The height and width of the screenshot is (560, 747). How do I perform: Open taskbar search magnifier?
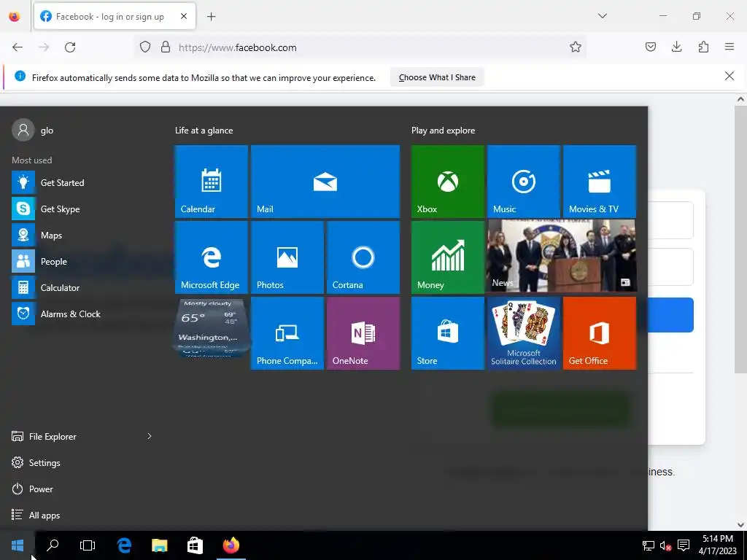click(x=53, y=545)
